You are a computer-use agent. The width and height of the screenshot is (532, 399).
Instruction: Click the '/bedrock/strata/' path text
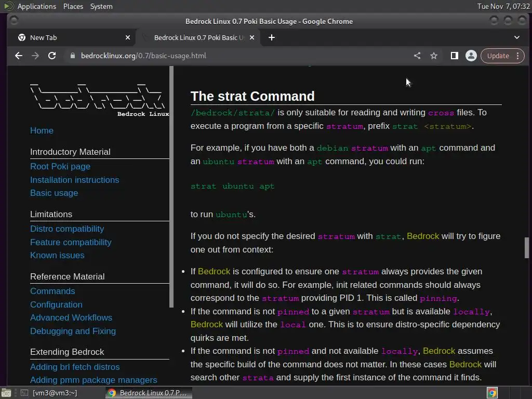point(233,113)
